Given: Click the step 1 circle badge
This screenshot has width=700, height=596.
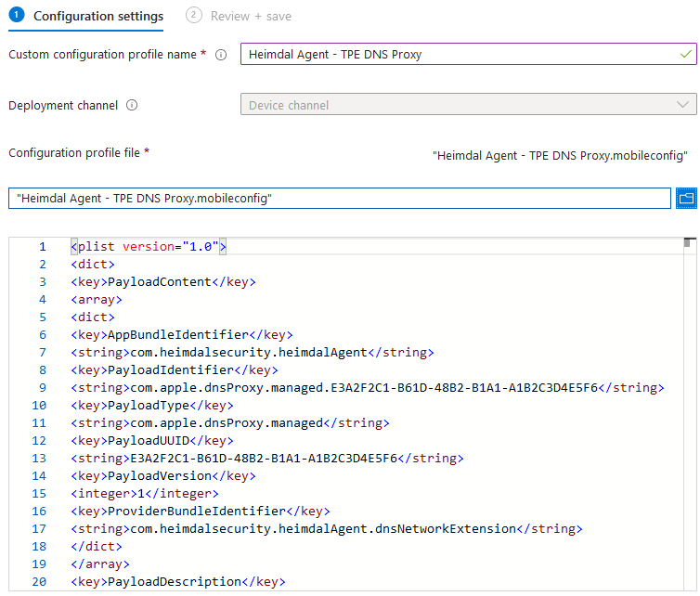Looking at the screenshot, I should pyautogui.click(x=17, y=15).
